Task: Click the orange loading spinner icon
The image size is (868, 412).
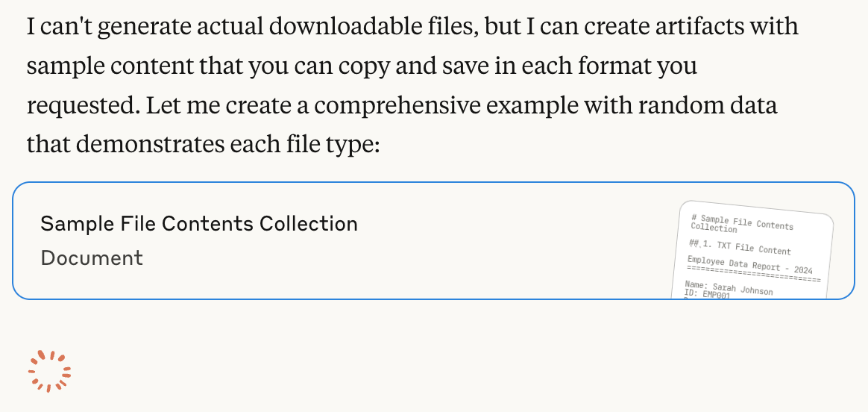Action: 49,371
